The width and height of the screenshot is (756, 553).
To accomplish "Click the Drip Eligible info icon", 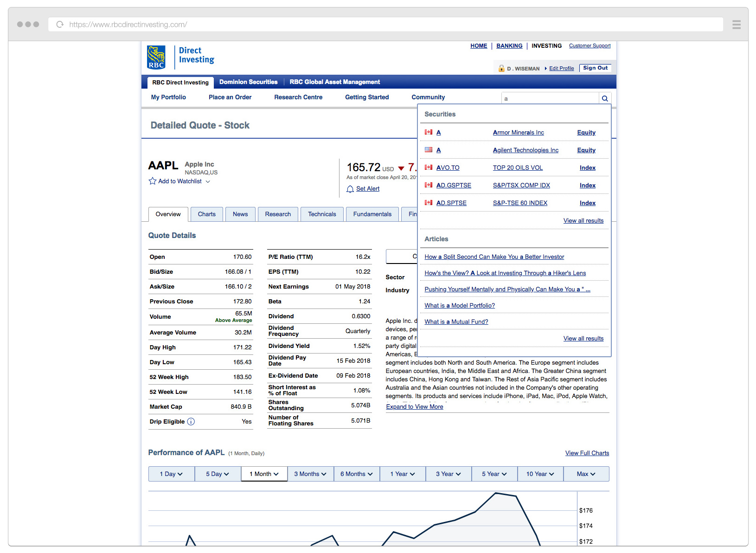I will click(191, 422).
